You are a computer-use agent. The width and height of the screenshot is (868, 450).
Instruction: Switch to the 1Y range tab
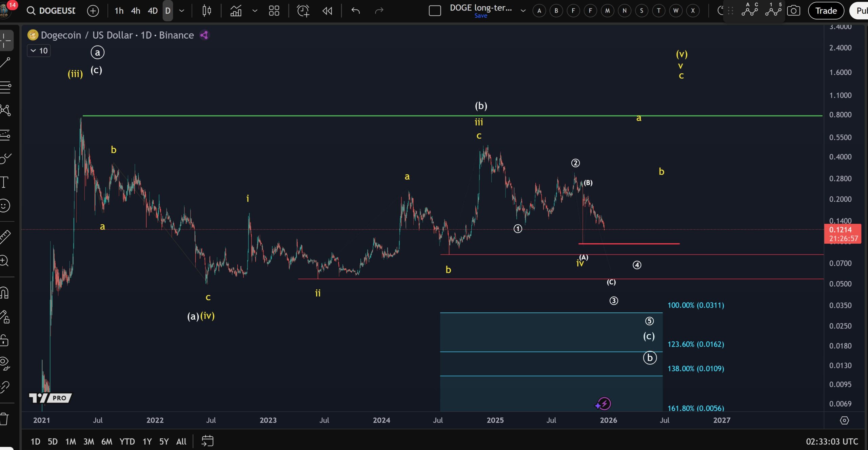(147, 442)
